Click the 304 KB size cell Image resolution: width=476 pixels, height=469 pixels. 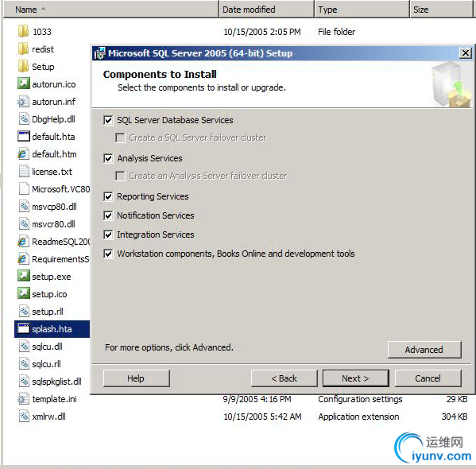[455, 417]
